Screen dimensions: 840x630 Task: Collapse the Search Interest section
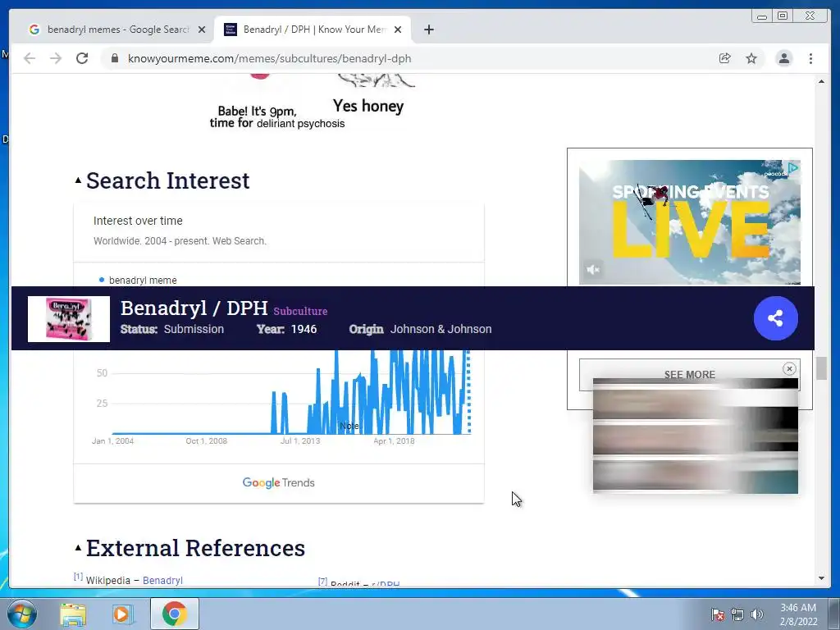click(x=78, y=180)
